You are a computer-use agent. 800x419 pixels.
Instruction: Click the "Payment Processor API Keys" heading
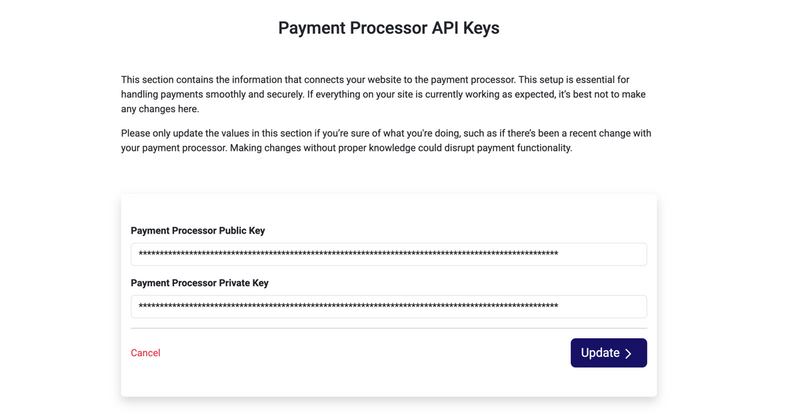388,29
